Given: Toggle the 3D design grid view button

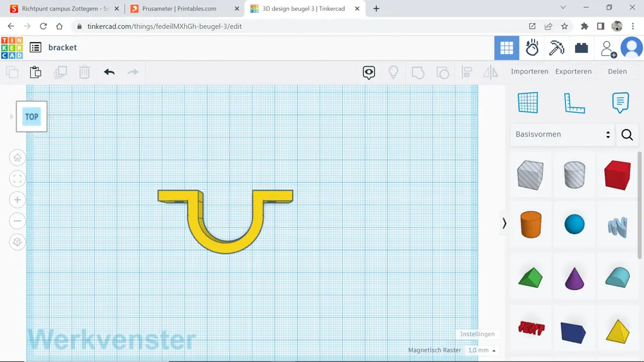Looking at the screenshot, I should pyautogui.click(x=506, y=48).
